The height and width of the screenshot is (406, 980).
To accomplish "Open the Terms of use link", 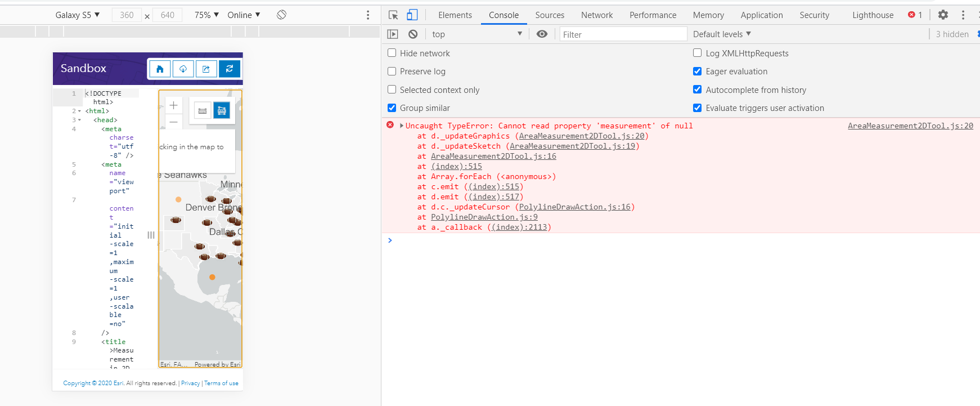I will point(221,383).
